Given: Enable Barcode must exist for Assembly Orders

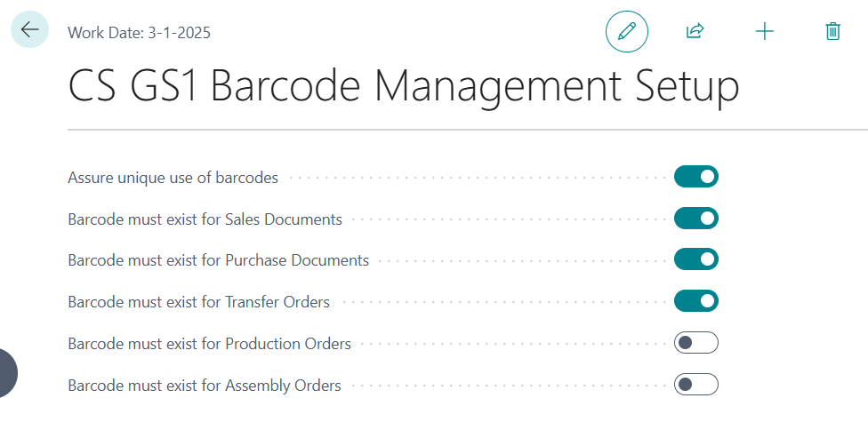Looking at the screenshot, I should [x=695, y=385].
